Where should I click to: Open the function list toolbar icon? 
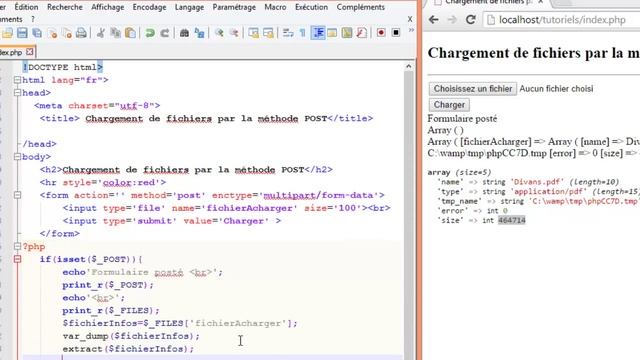point(362,33)
